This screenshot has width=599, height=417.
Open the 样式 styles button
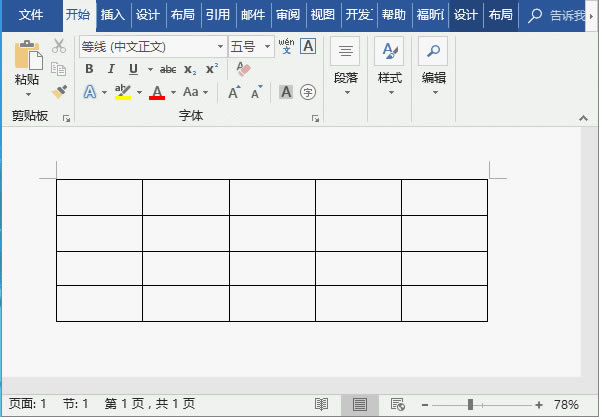(390, 66)
